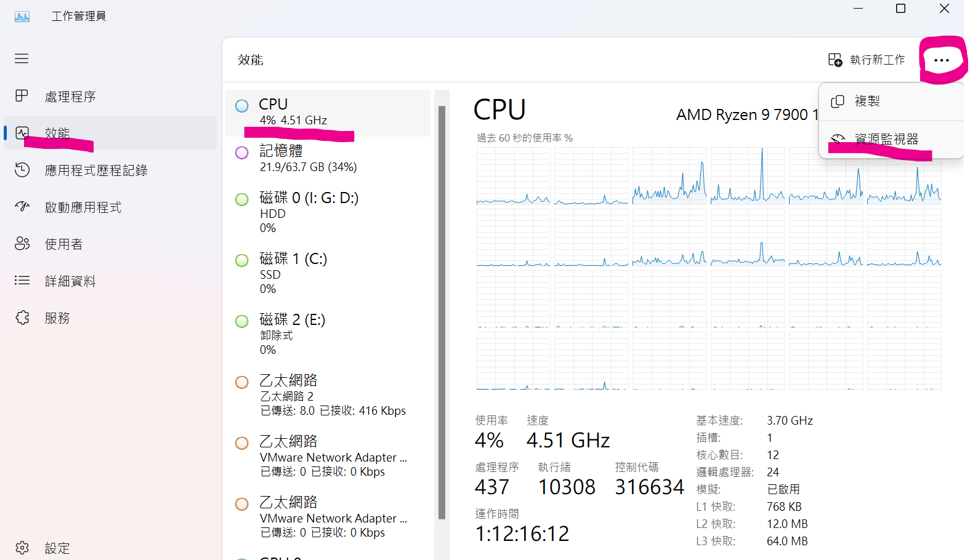The height and width of the screenshot is (560, 970).
Task: Click the first CPU core usage graph
Action: click(513, 176)
